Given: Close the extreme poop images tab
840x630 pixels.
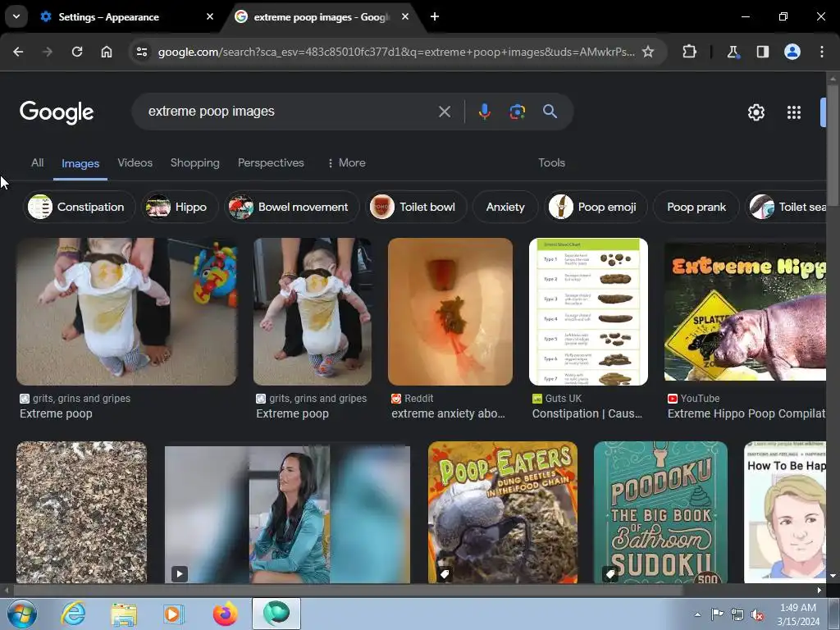Looking at the screenshot, I should click(405, 16).
